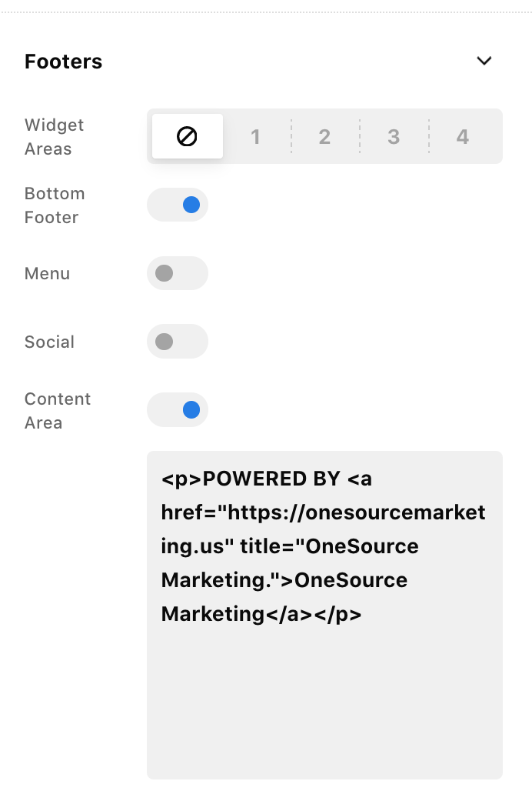Screen dimensions: 532x811
Task: Set Widget Areas to 1
Action: point(255,137)
